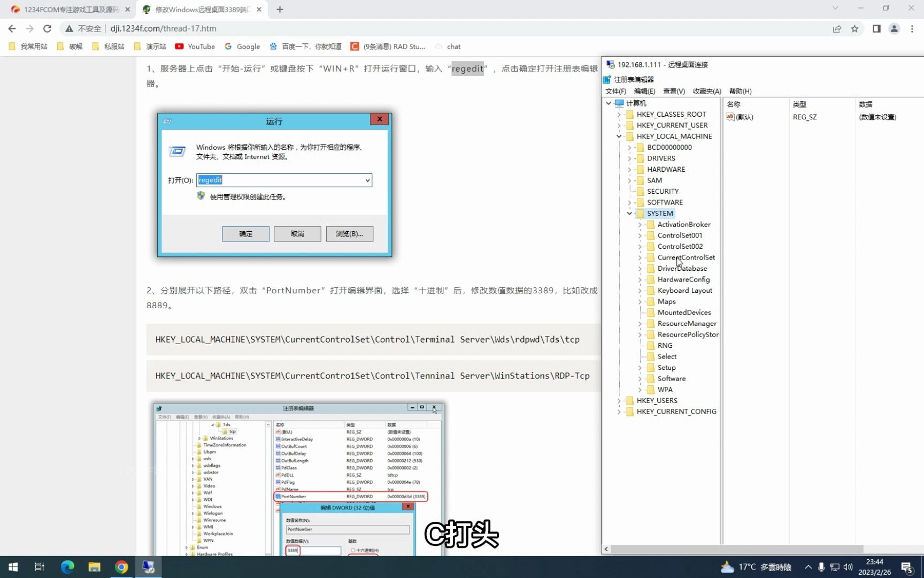Open the 收藏夹(A) menu in registry editor
The height and width of the screenshot is (578, 924).
[707, 91]
